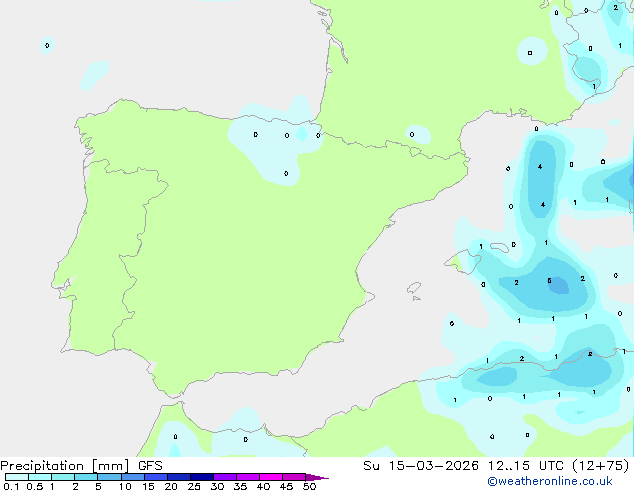Viewport: 634px width, 490px height.
Task: Pick the 0.1–0.5 mm palest legend swatch
Action: click(x=17, y=477)
